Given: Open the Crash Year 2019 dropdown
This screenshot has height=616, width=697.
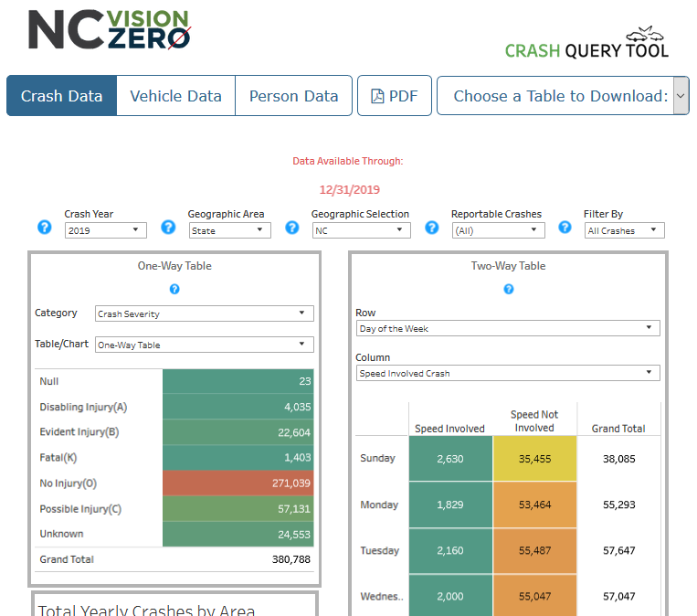Looking at the screenshot, I should tap(105, 231).
